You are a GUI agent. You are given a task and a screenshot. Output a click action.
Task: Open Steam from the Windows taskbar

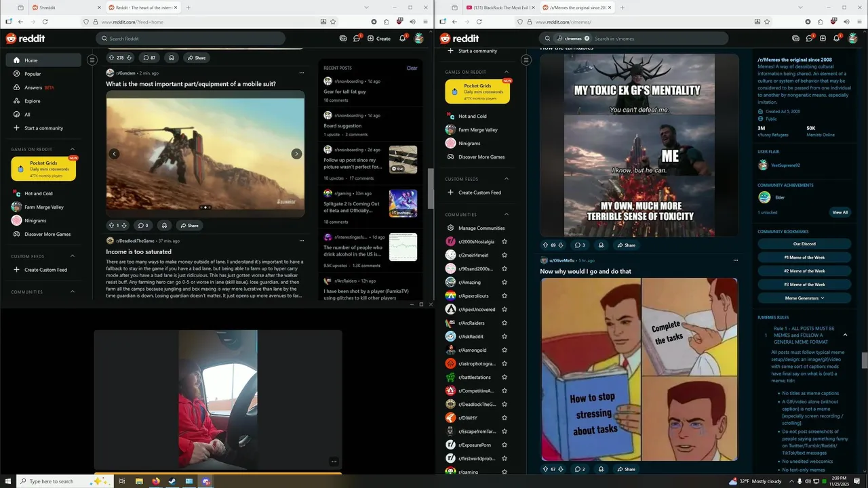172,481
